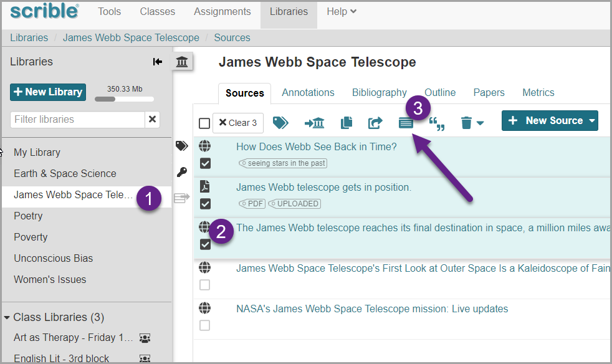Click James Webb Space Telescope breadcrumb link
The image size is (612, 364).
point(131,38)
